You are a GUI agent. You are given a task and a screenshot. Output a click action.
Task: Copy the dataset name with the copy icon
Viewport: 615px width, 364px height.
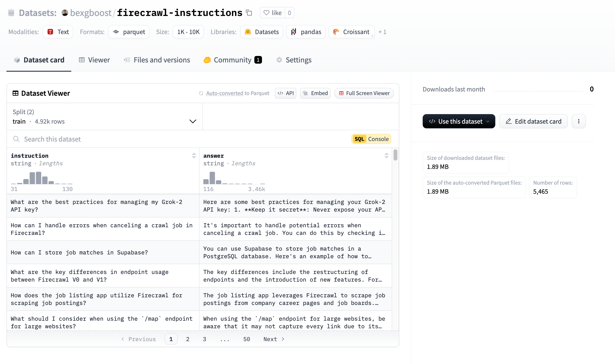click(249, 13)
